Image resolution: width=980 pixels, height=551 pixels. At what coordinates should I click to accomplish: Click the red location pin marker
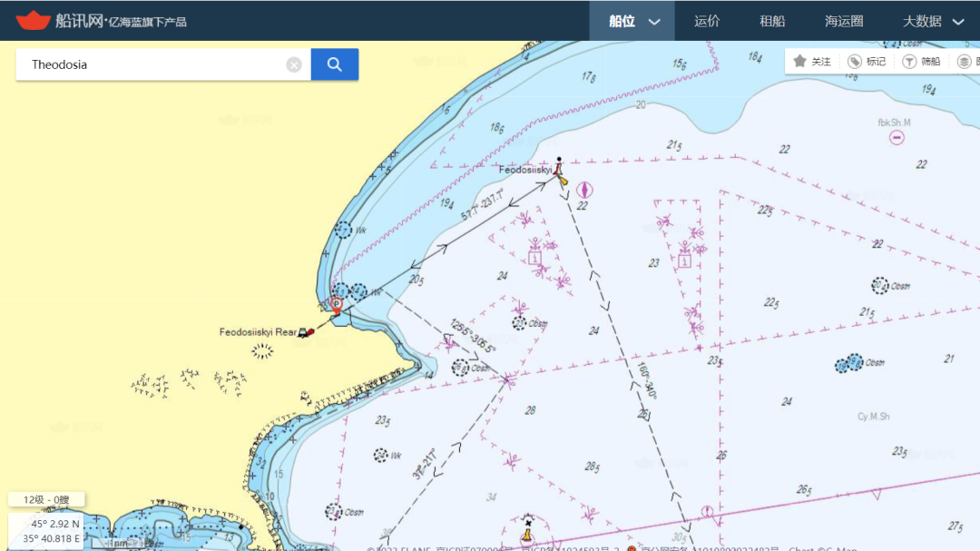pos(337,306)
